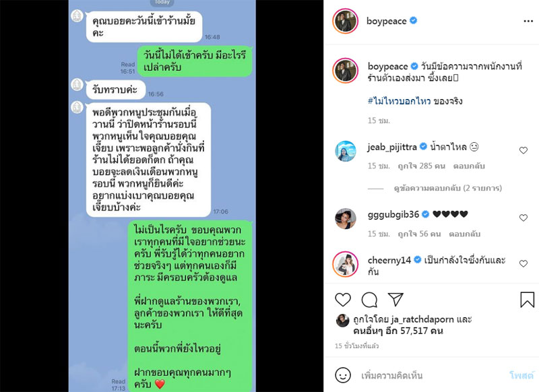View likes list คนอื่นๆ อีก 57,517 คน
The image size is (539, 392).
pos(398,331)
